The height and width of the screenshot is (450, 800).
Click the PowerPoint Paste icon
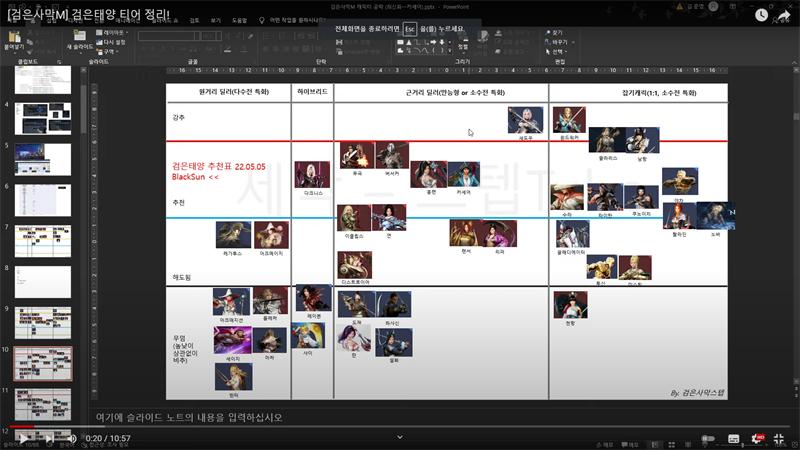[14, 37]
